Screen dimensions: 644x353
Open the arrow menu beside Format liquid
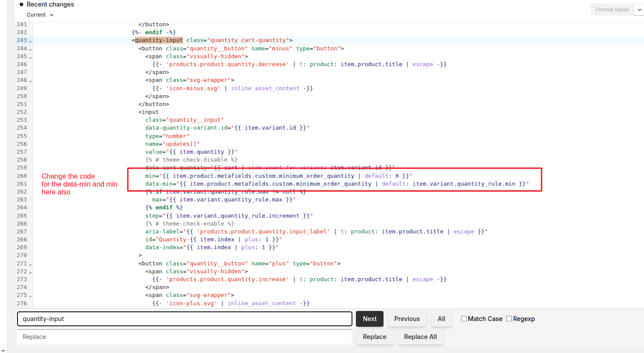(x=638, y=9)
